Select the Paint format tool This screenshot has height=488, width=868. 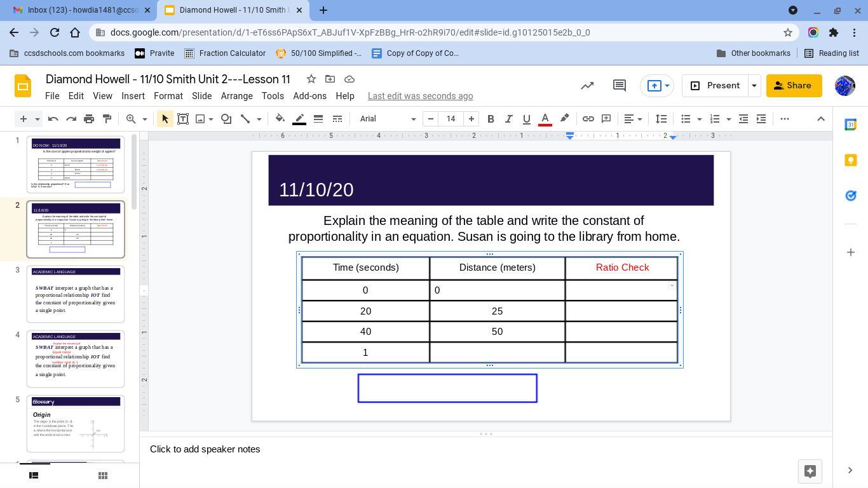click(107, 119)
